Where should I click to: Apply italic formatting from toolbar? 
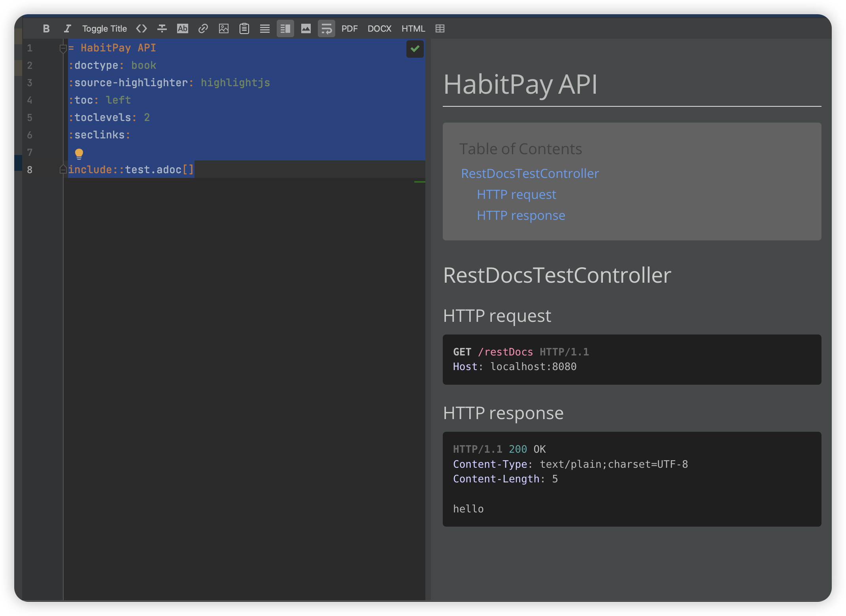click(67, 28)
